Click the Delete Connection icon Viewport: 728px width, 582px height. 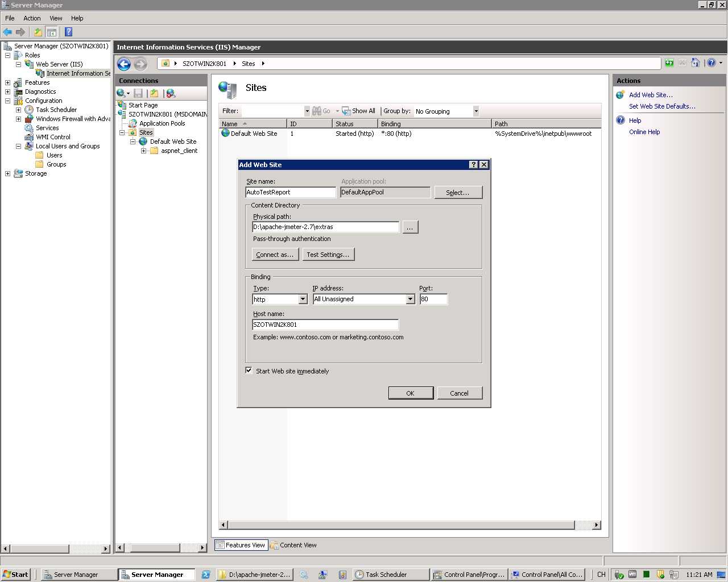171,93
